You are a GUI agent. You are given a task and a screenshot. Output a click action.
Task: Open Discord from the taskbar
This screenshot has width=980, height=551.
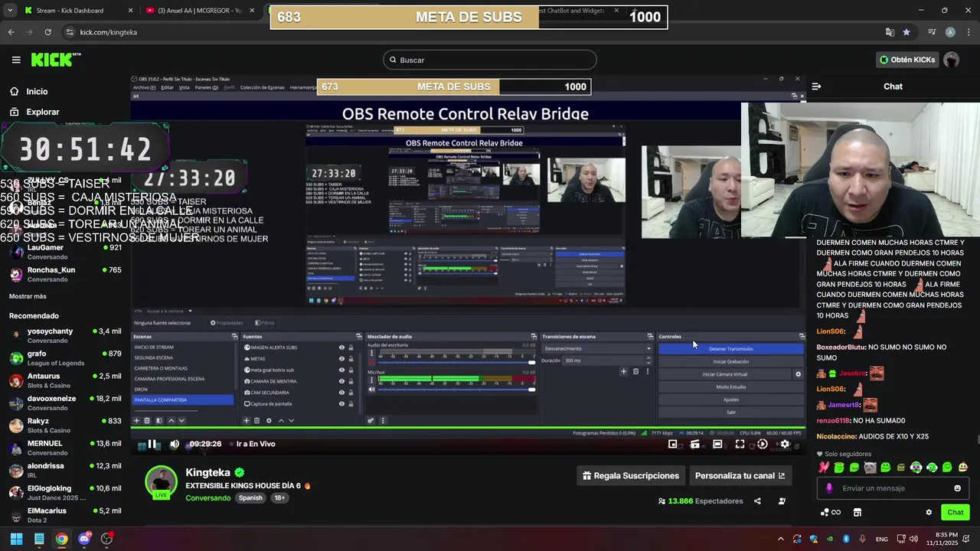pyautogui.click(x=84, y=539)
